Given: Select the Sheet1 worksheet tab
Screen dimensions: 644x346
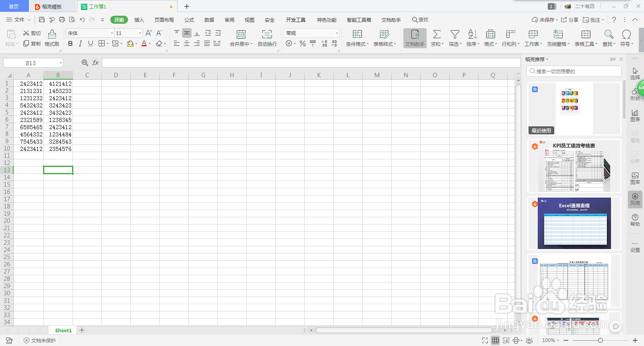Looking at the screenshot, I should click(63, 330).
